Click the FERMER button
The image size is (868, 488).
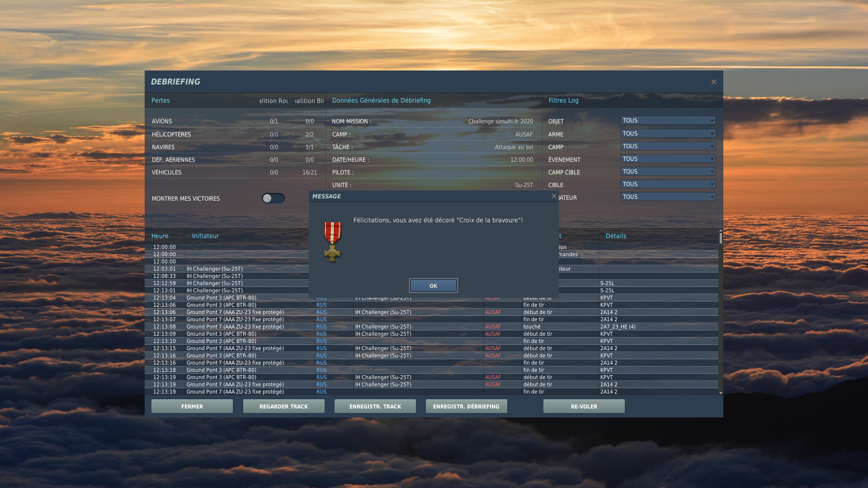pos(192,406)
